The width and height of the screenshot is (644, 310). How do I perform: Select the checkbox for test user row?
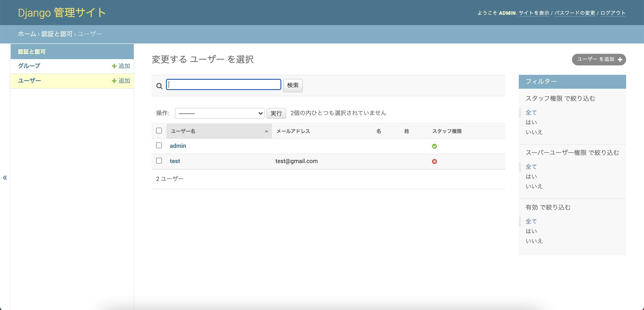click(159, 161)
